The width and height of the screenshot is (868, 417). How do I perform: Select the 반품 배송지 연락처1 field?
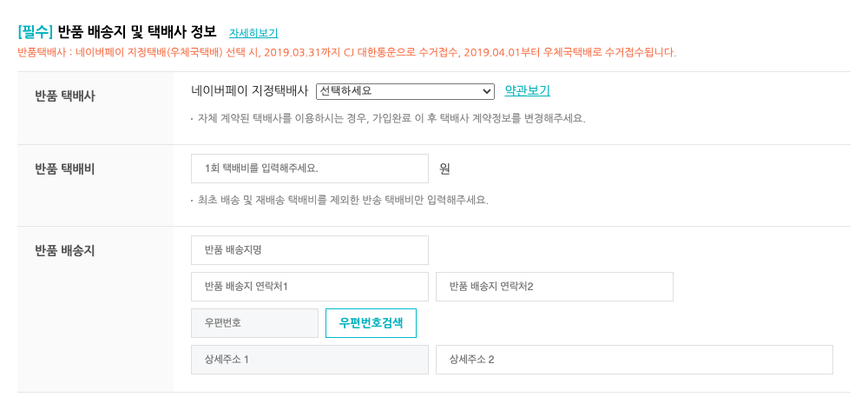tap(310, 287)
